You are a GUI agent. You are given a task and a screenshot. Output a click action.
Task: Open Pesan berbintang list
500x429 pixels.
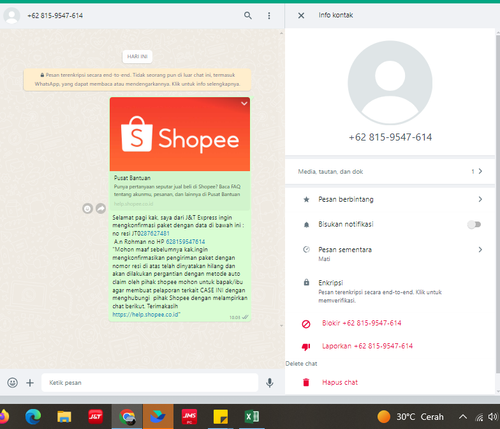coord(390,199)
